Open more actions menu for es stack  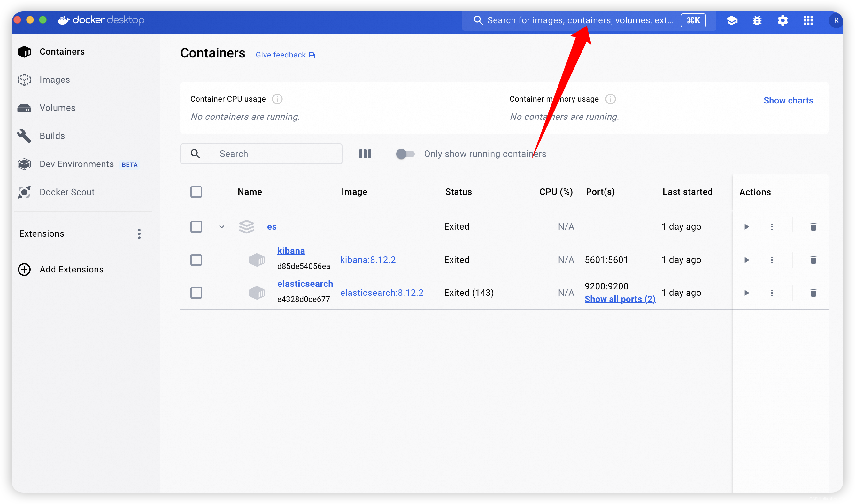[772, 227]
